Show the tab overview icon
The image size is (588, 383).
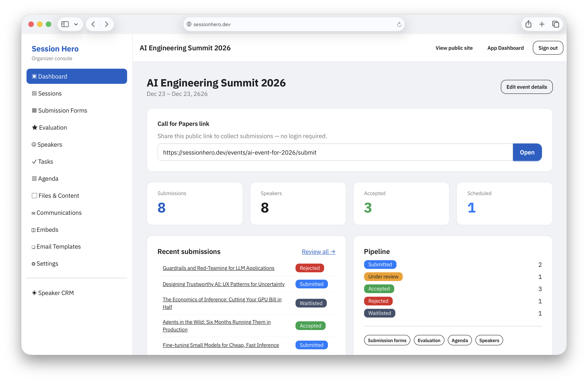pos(556,24)
